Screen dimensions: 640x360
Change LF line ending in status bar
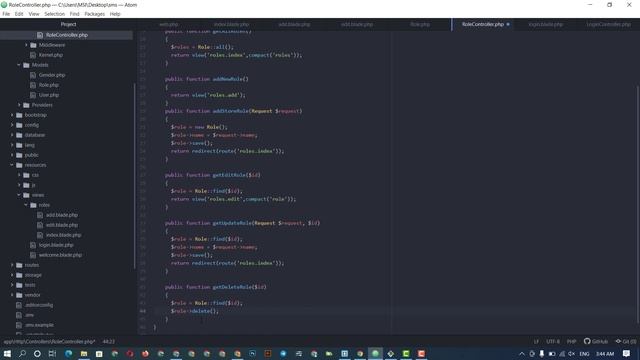tap(536, 342)
